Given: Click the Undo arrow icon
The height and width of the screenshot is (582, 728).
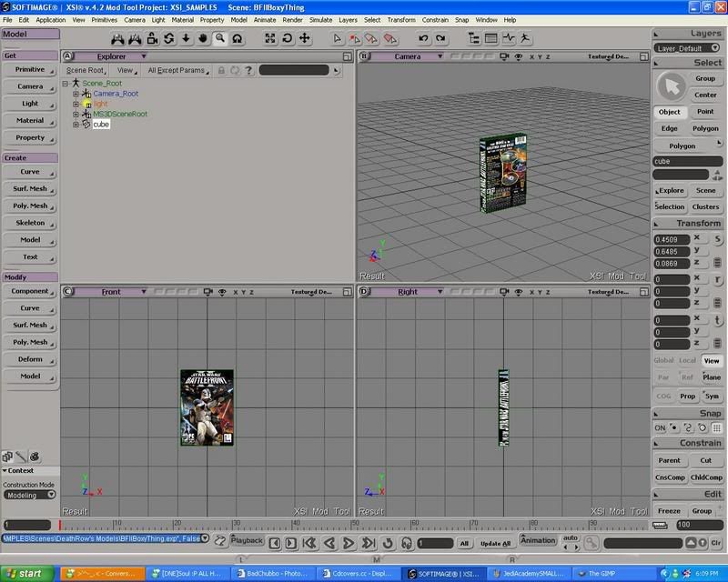Looking at the screenshot, I should (x=423, y=38).
